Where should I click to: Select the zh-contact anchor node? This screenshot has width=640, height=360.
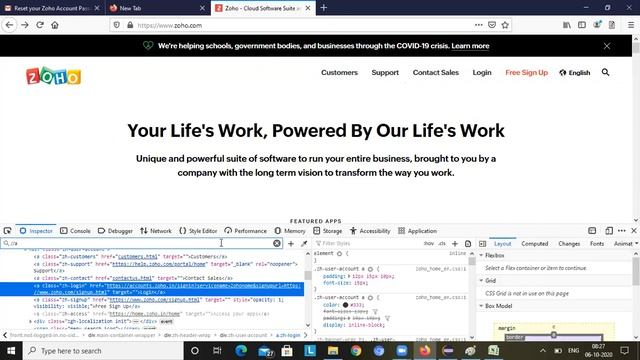click(133, 278)
